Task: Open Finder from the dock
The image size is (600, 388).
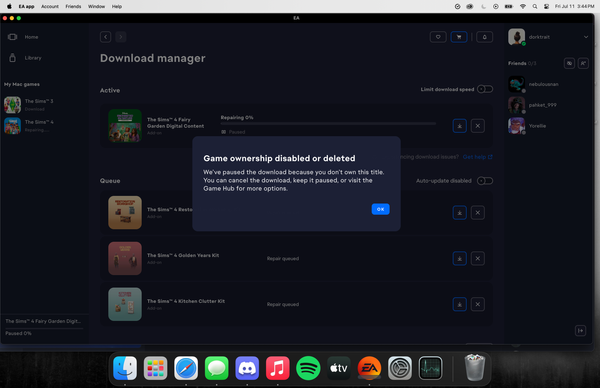Action: click(x=125, y=368)
